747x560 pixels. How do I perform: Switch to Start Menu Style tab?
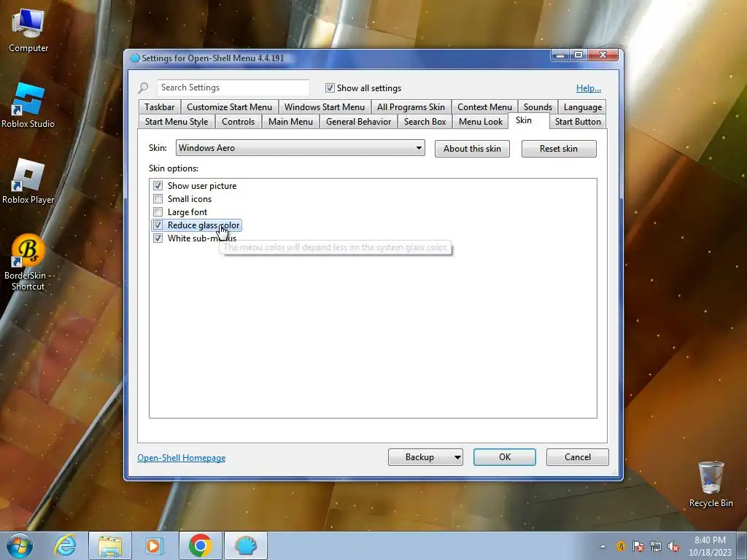(x=177, y=122)
